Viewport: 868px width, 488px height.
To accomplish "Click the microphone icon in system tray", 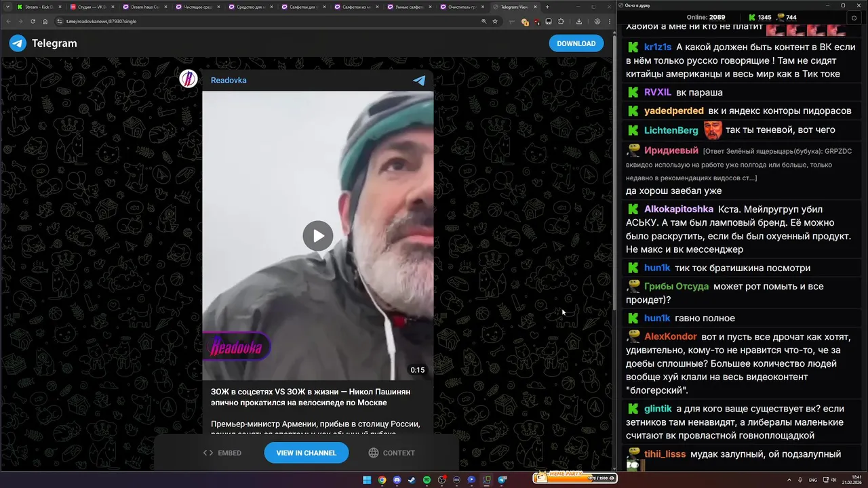I will click(801, 480).
